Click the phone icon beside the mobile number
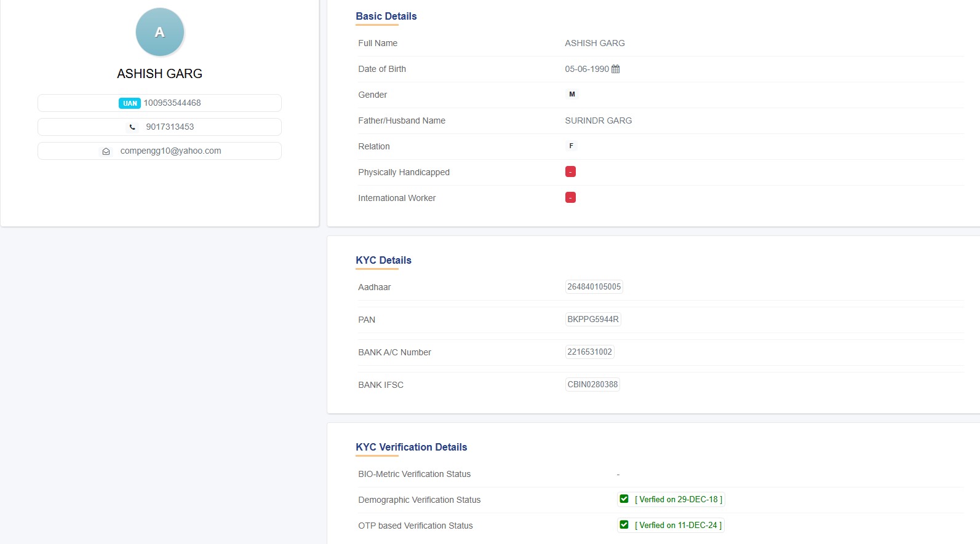The width and height of the screenshot is (980, 544). point(132,127)
